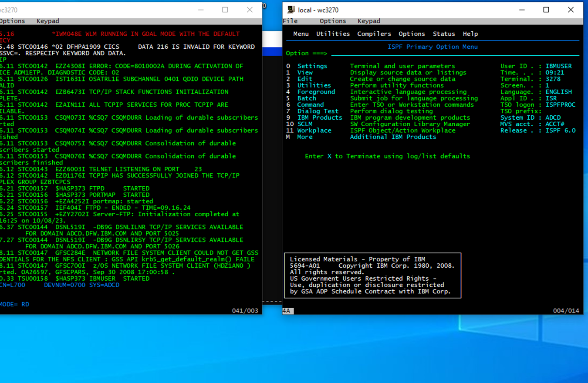The height and width of the screenshot is (383, 588).
Task: Select the Settings option in ISPF menu
Action: 312,66
